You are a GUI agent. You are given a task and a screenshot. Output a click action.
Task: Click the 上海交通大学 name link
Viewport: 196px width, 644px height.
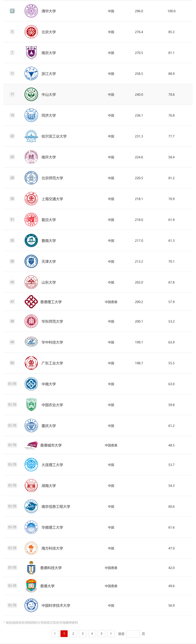pos(52,199)
